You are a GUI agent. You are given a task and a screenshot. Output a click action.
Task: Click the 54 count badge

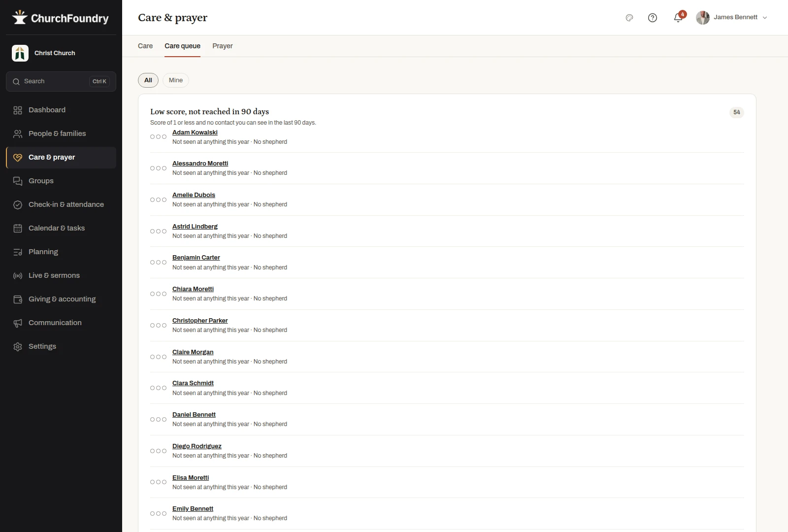tap(736, 112)
